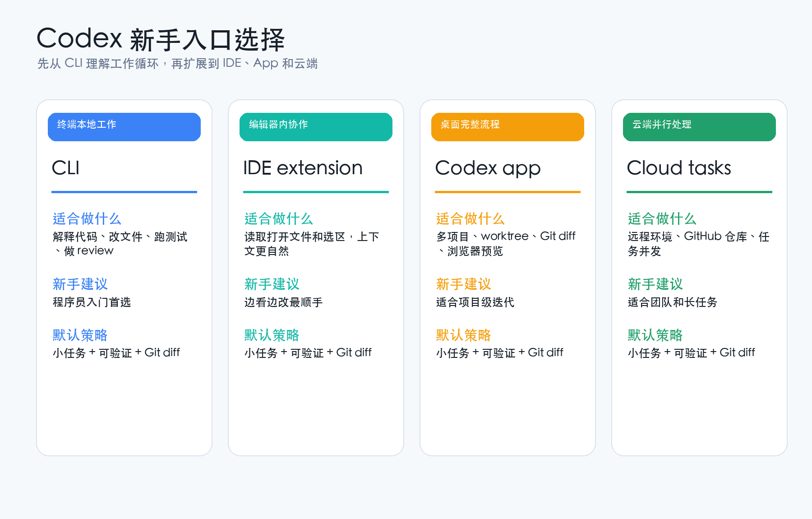This screenshot has width=812, height=519.
Task: Click the text "适合项目级迭代"
Action: (475, 302)
